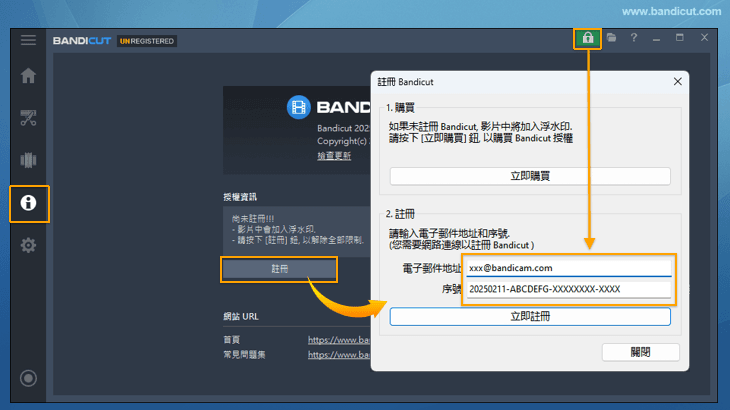Click the email address input field
The width and height of the screenshot is (730, 410).
click(568, 268)
